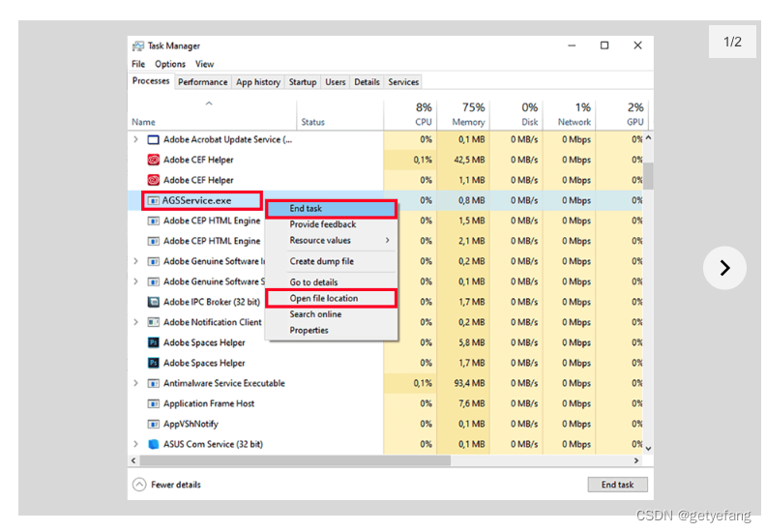The height and width of the screenshot is (532, 766).
Task: Switch to the Startup tab
Action: [303, 82]
